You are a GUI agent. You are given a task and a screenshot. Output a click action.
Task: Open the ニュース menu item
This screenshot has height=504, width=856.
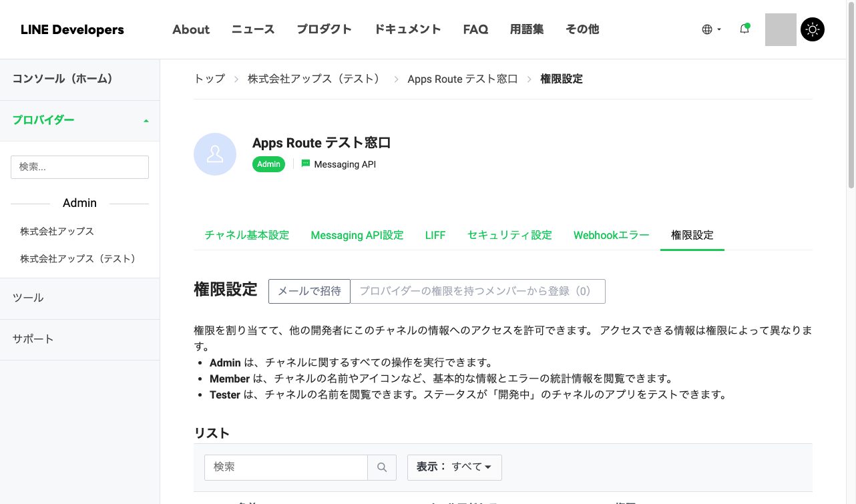pos(253,29)
